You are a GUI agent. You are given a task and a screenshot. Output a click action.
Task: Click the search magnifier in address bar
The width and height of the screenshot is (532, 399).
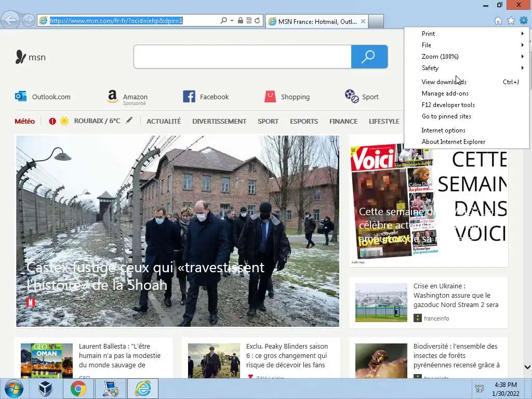click(223, 21)
